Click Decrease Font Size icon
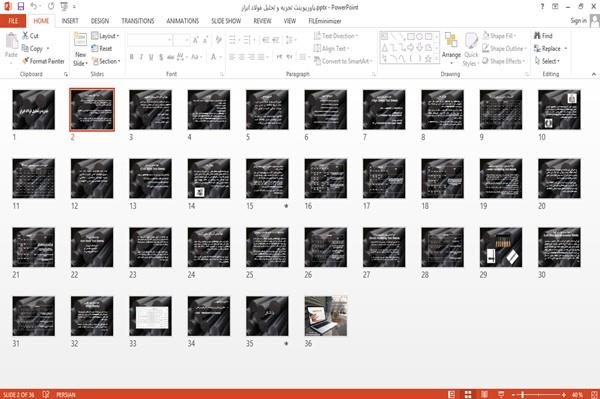The image size is (600, 399). (205, 40)
